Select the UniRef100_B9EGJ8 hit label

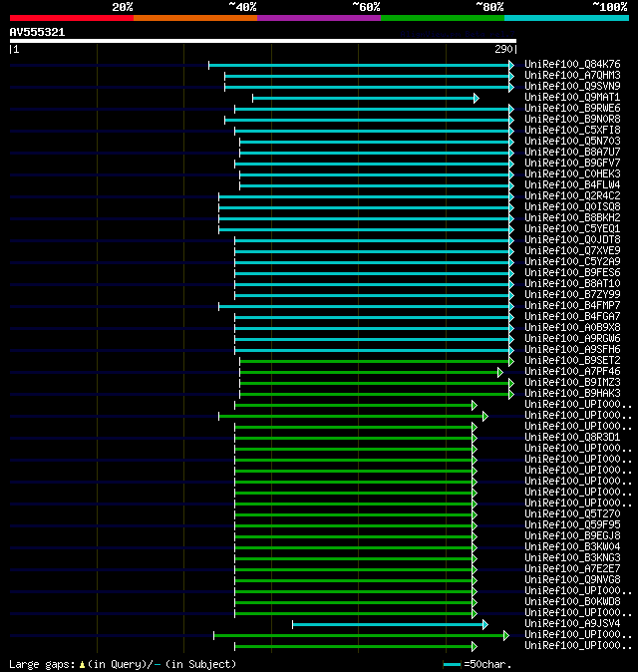(x=572, y=536)
